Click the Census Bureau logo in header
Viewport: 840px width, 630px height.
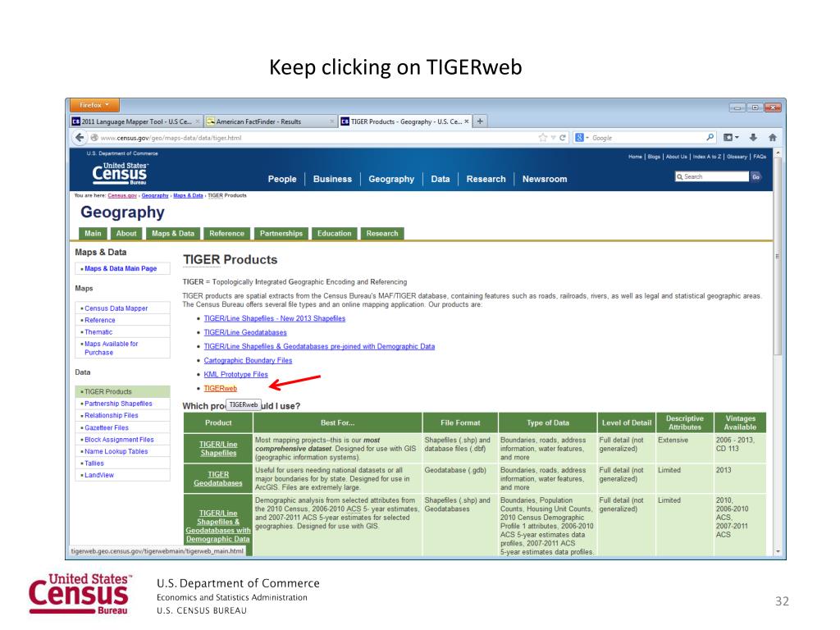[120, 173]
